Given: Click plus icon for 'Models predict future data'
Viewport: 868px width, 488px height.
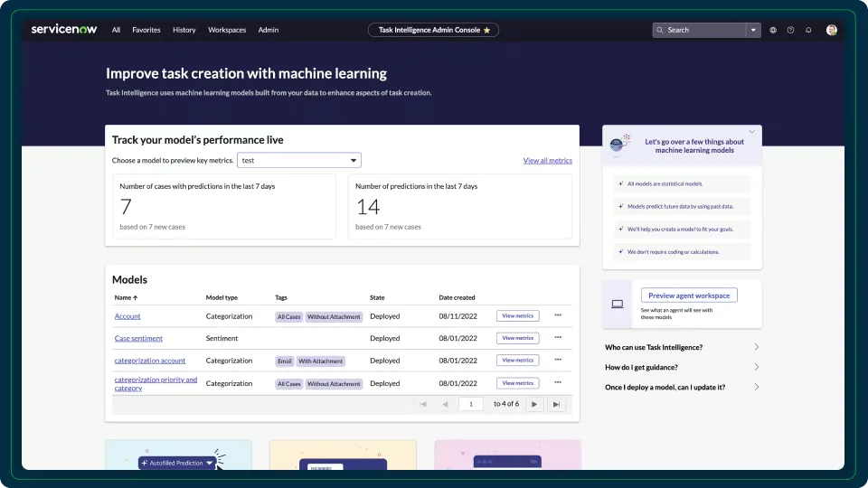Looking at the screenshot, I should 620,206.
